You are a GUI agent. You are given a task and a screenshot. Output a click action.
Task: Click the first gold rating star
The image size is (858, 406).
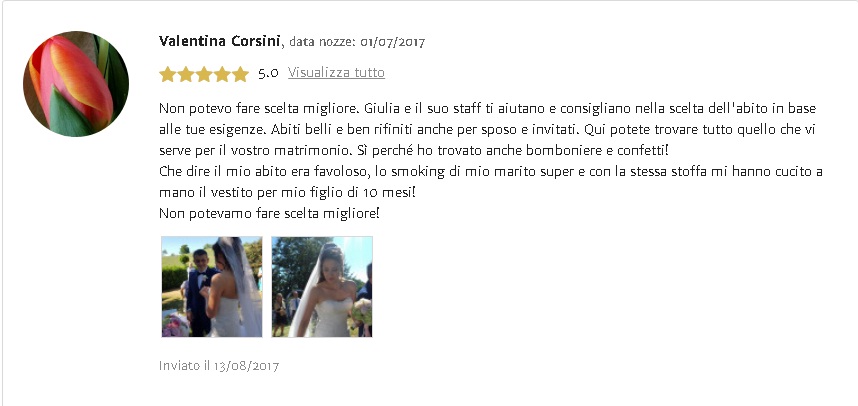click(167, 74)
